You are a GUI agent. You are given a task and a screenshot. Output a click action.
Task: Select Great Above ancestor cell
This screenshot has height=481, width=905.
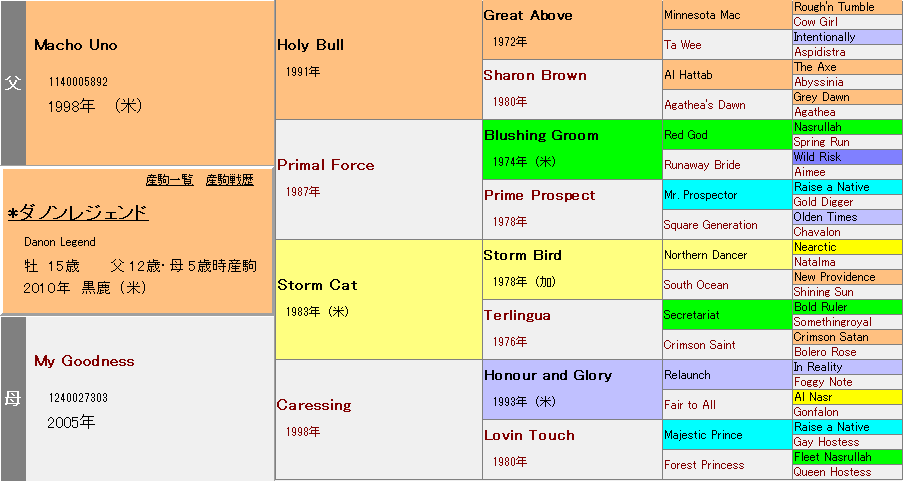tap(528, 15)
